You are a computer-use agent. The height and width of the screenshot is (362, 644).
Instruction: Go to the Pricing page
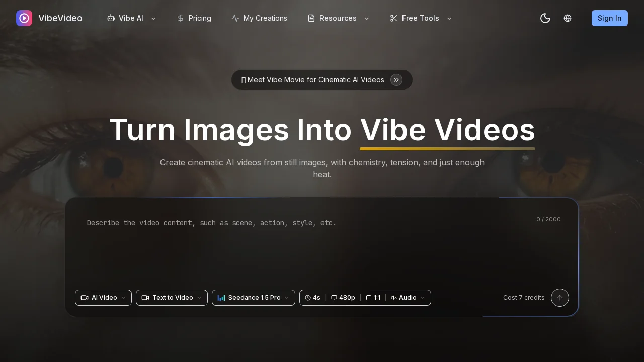194,18
